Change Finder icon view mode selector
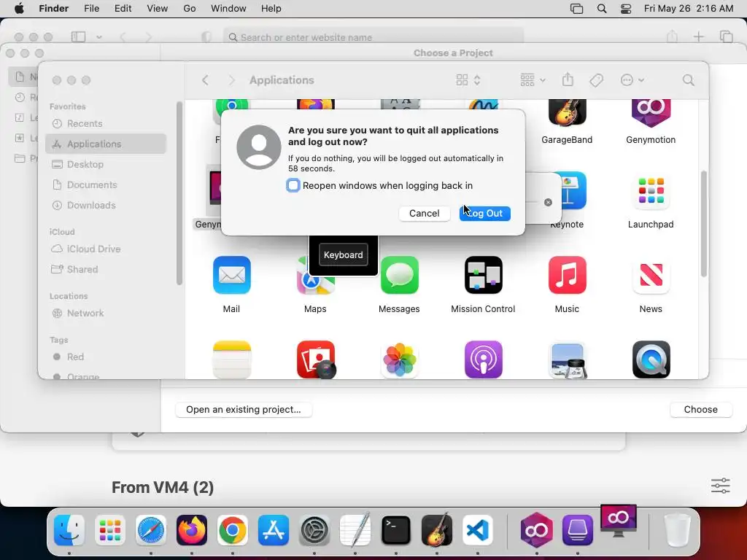The image size is (747, 560). [x=468, y=80]
